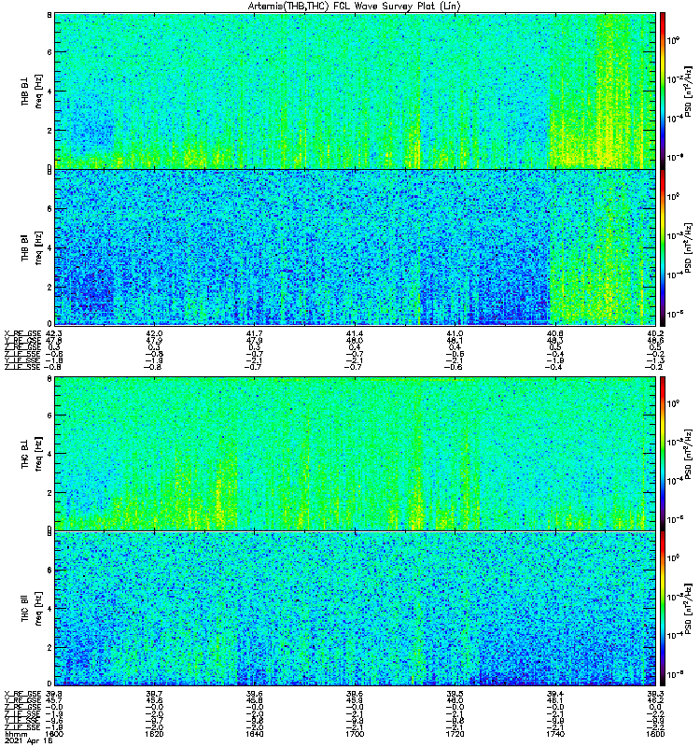This screenshot has height=747, width=700.
Task: Click the PSD [nT²/Hz] label beside THB B∥ color bar
Action: tap(688, 247)
